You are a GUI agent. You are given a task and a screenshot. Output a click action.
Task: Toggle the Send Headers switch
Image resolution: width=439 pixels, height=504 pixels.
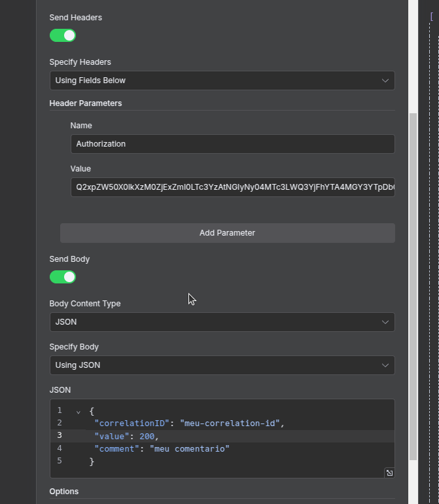(63, 35)
